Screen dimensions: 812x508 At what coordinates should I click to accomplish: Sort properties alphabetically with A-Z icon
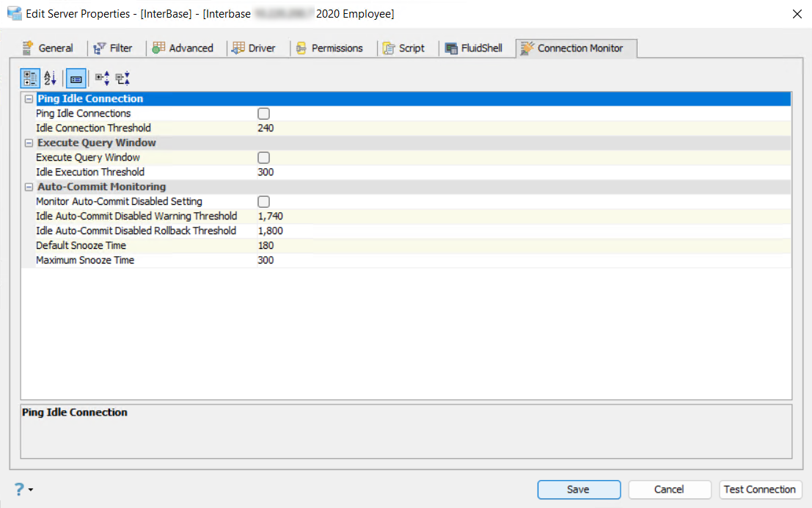(50, 79)
